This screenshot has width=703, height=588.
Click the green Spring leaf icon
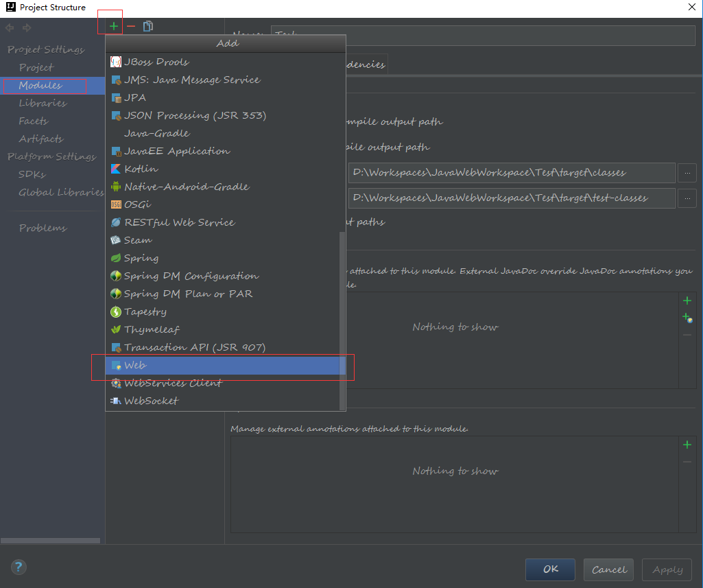click(116, 258)
